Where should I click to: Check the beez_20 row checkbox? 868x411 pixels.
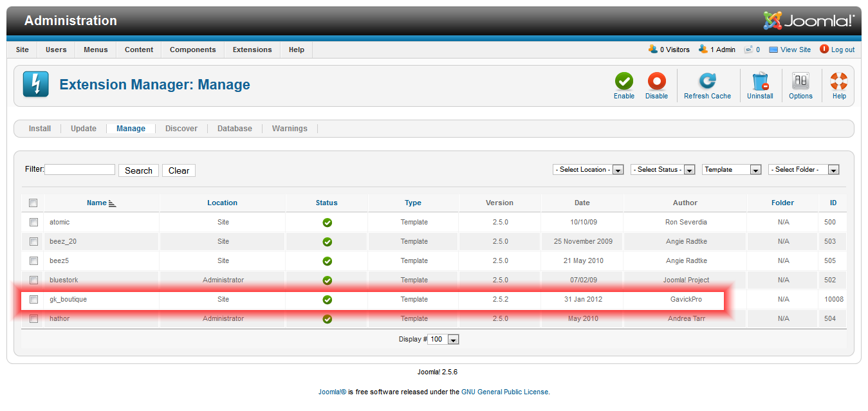(33, 241)
